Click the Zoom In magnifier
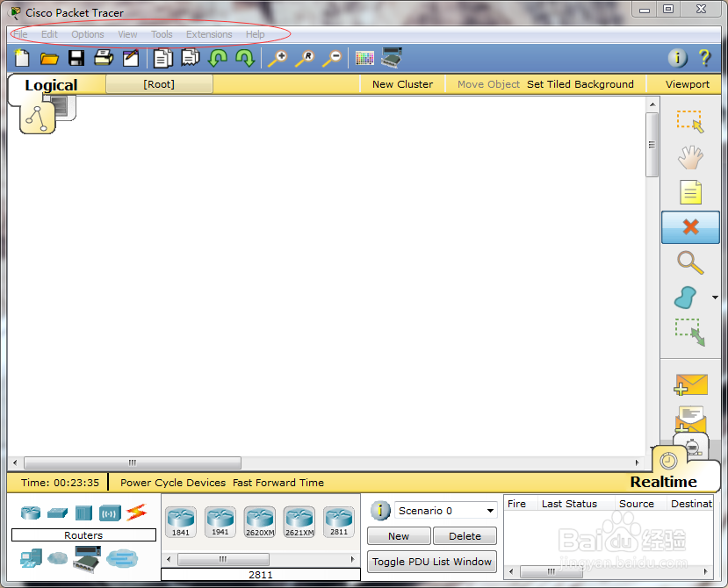The height and width of the screenshot is (588, 728). pos(278,59)
